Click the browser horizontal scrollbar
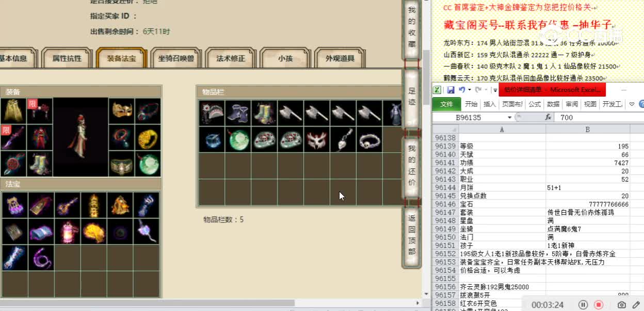 147,303
